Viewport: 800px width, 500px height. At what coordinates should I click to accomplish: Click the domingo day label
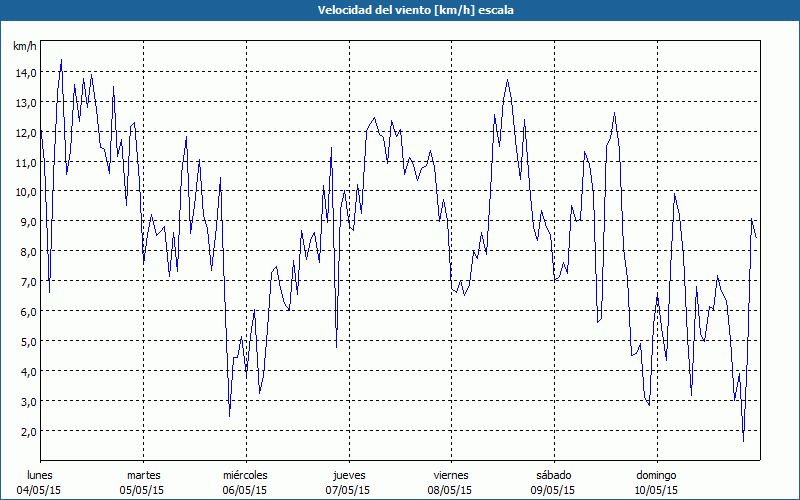656,475
